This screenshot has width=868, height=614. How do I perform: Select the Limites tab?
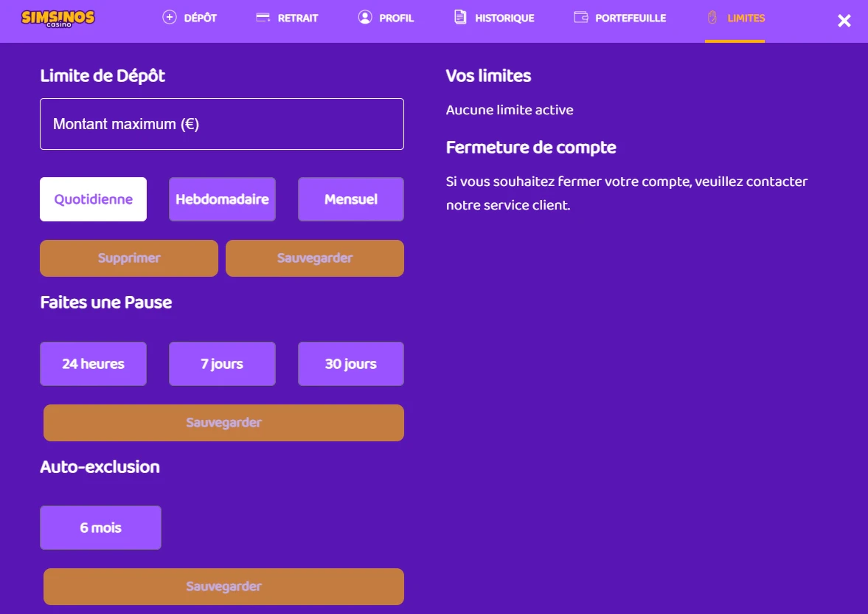735,19
